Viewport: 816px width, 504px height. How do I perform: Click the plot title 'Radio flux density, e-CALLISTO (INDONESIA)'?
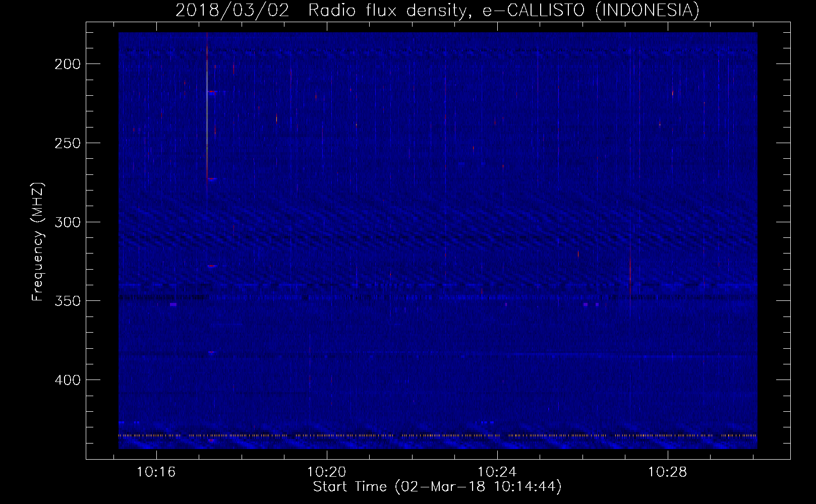point(503,10)
